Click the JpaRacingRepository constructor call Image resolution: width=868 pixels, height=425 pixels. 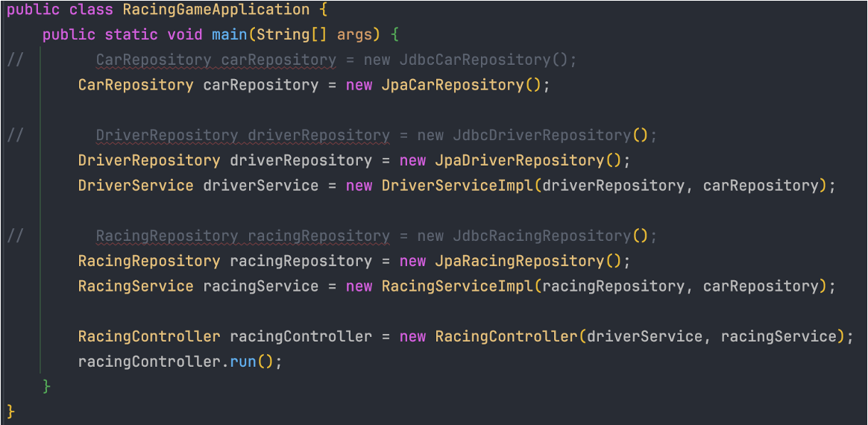[x=527, y=261]
